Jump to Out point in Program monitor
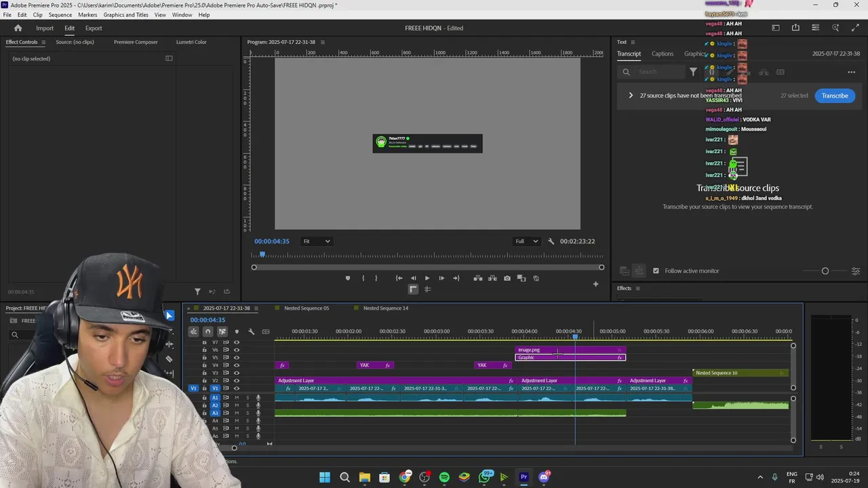Screen dimensions: 868x488 pyautogui.click(x=456, y=278)
